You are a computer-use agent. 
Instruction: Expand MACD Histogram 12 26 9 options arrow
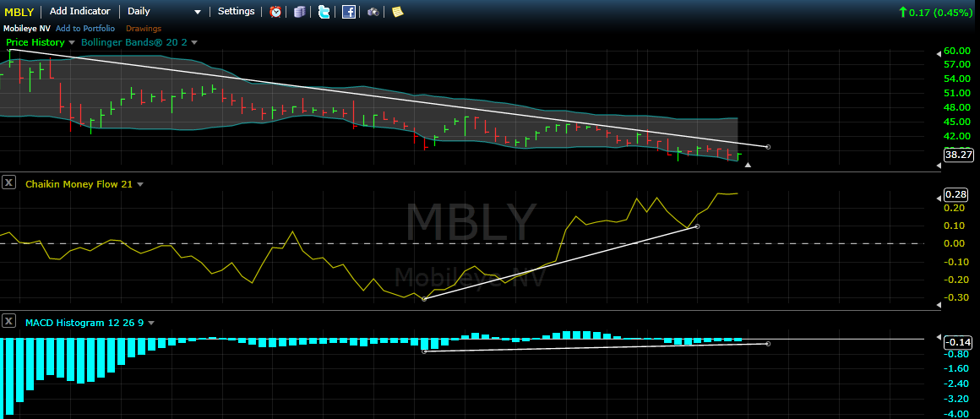pyautogui.click(x=151, y=323)
